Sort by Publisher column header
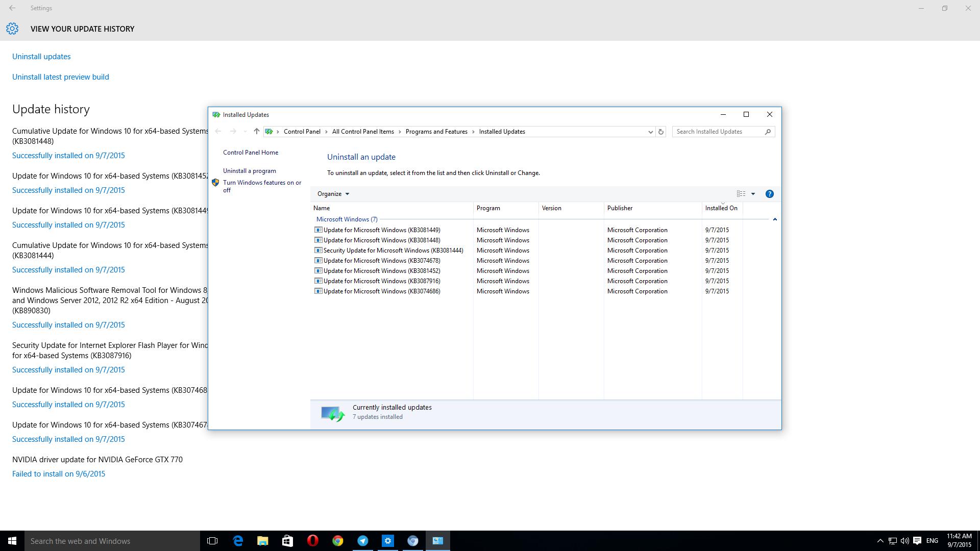Image resolution: width=980 pixels, height=551 pixels. pos(653,208)
